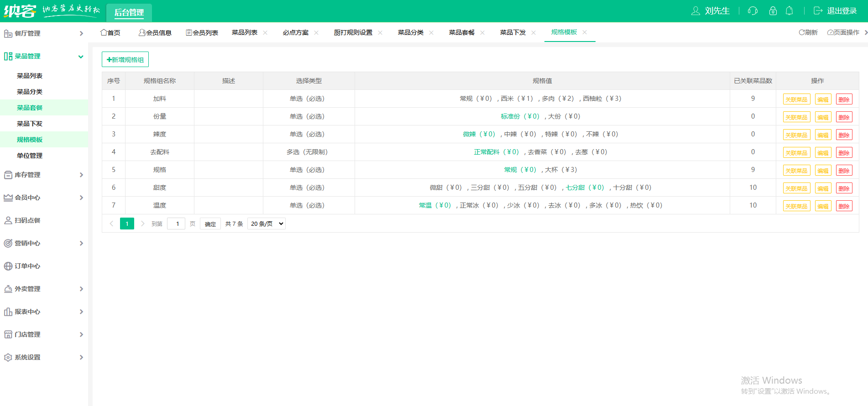The width and height of the screenshot is (868, 406).
Task: Switch to the 厨打规则设置 tab
Action: tap(353, 32)
